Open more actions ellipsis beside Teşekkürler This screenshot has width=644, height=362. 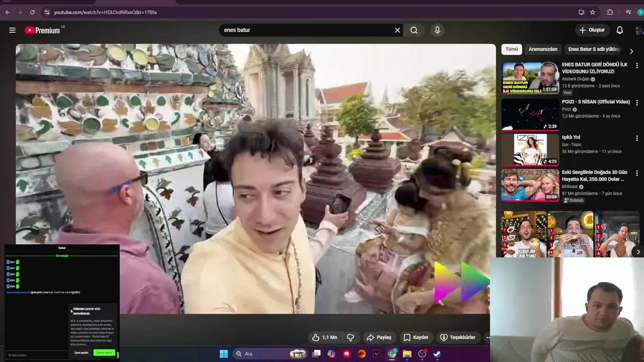click(x=488, y=337)
